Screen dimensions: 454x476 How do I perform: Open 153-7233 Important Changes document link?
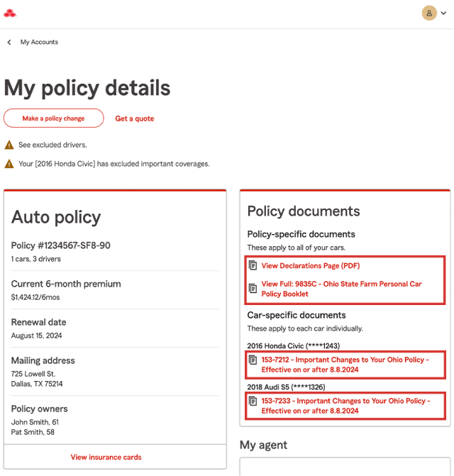coord(345,406)
